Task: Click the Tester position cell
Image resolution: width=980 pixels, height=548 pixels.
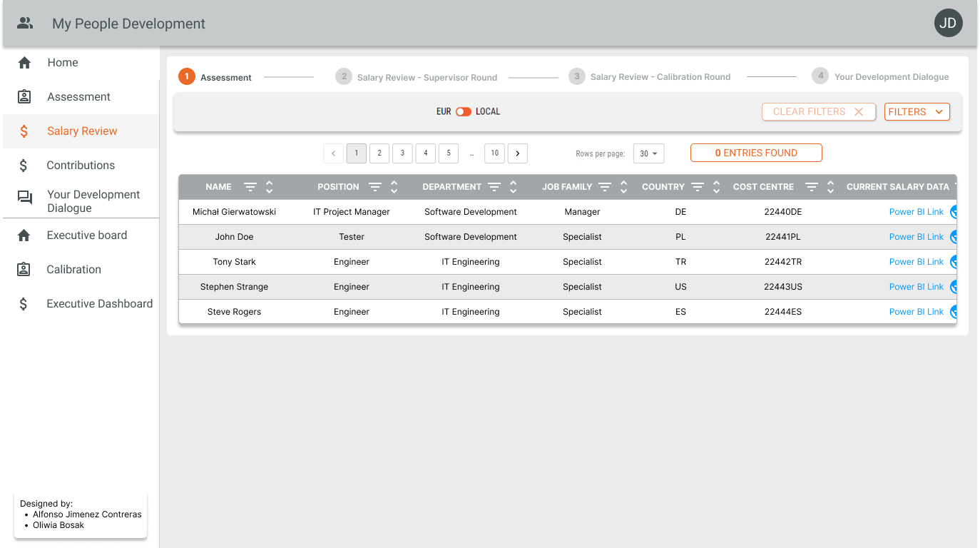Action: [x=352, y=237]
